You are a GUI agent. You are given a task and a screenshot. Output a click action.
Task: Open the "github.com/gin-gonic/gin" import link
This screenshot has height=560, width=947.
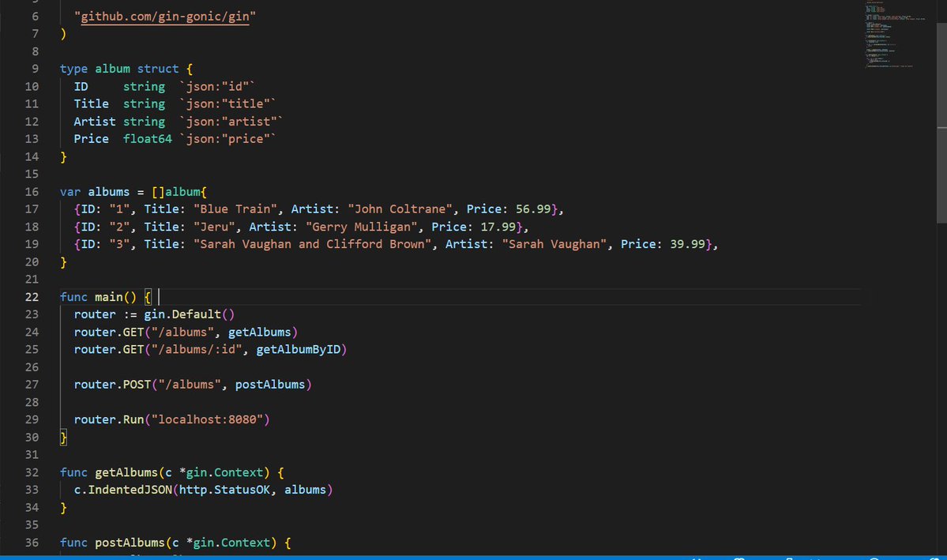165,17
